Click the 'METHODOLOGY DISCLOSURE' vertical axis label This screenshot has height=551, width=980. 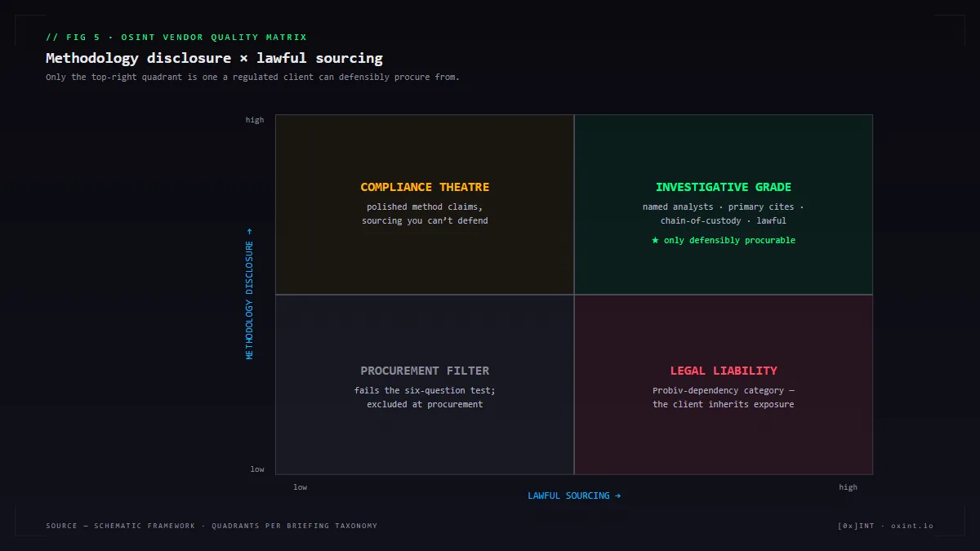click(x=250, y=294)
